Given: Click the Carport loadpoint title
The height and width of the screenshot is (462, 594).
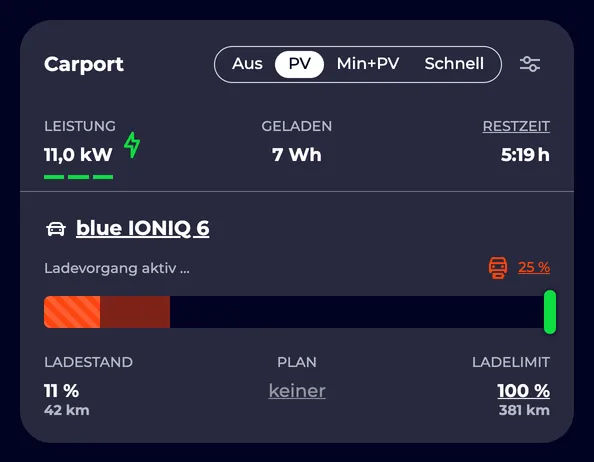Looking at the screenshot, I should pos(84,64).
